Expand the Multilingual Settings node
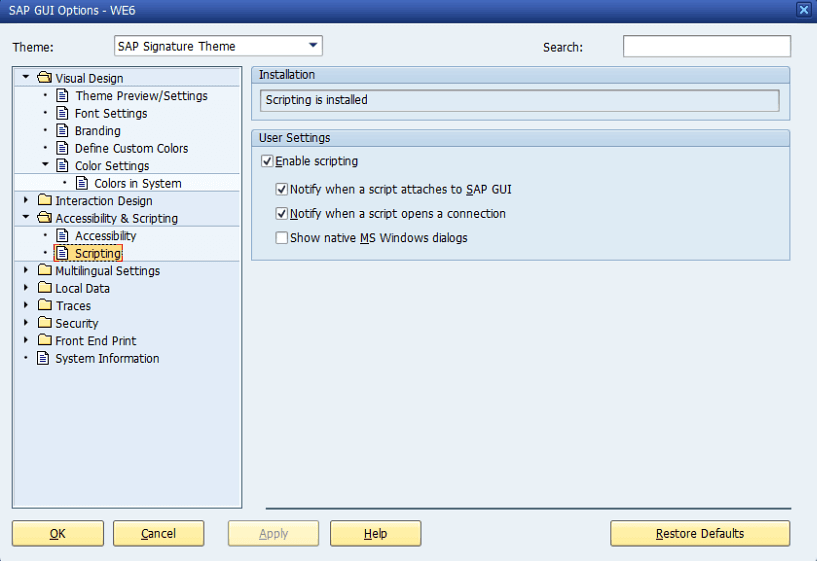 coord(26,270)
